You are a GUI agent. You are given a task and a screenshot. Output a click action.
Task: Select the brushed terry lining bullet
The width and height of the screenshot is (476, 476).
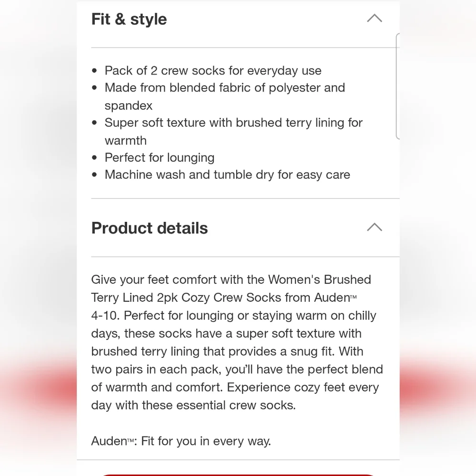point(233,131)
